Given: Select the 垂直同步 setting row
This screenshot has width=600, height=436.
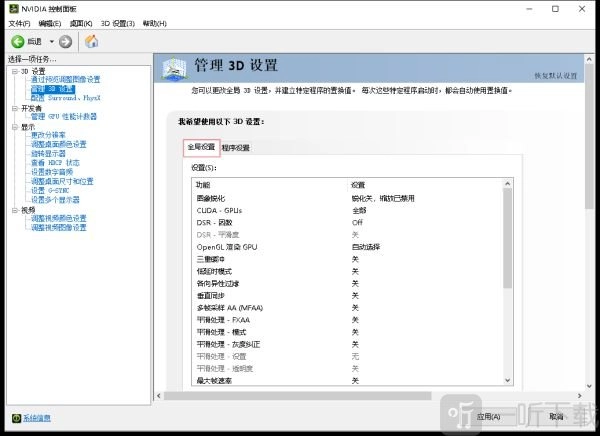Looking at the screenshot, I should pyautogui.click(x=216, y=295).
